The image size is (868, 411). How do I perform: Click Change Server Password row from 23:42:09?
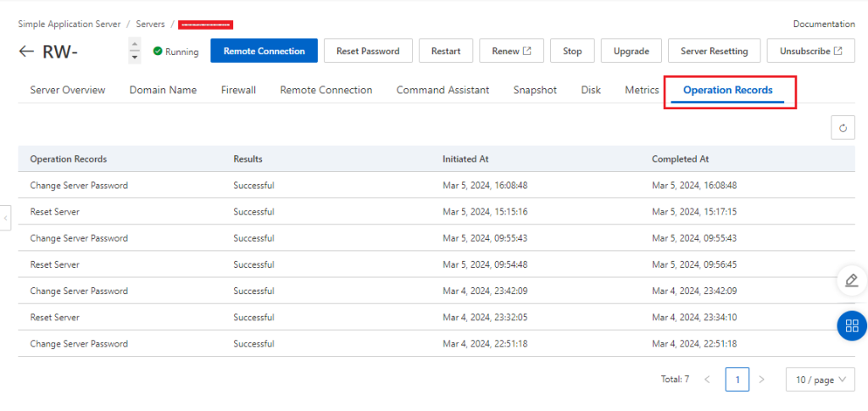[x=437, y=291]
